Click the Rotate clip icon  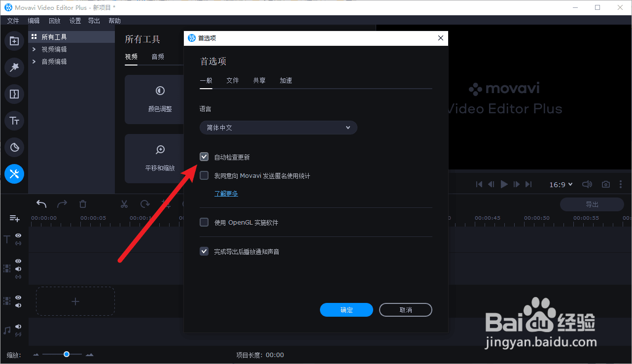145,204
